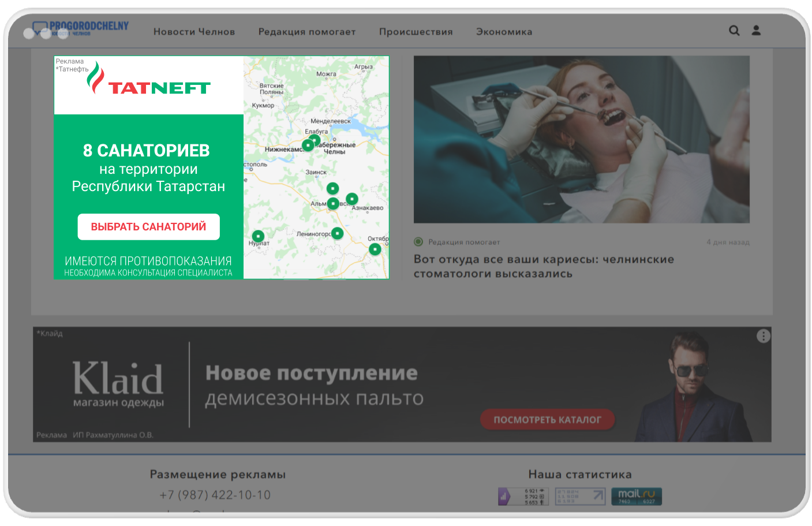Open the user profile icon
812x526 pixels.
pyautogui.click(x=756, y=31)
